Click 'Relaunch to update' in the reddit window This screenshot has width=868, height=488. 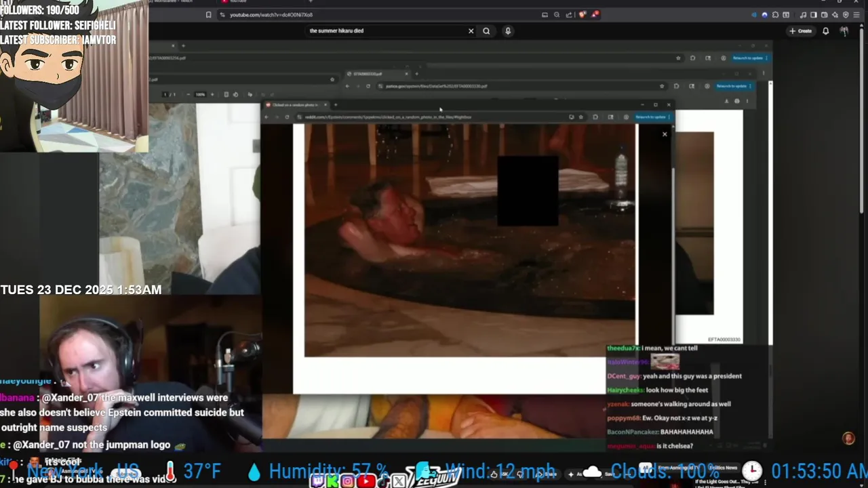pyautogui.click(x=652, y=117)
